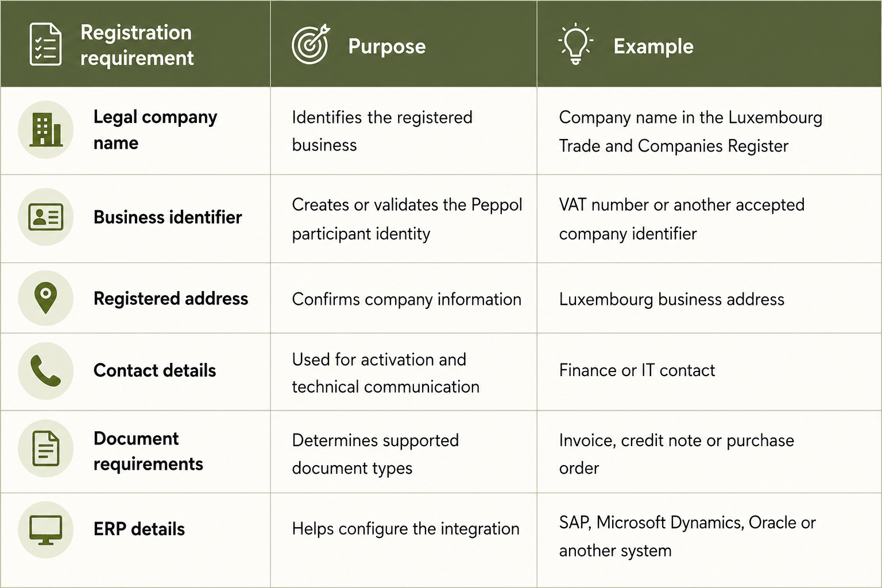Screen dimensions: 882x588
Task: Select the ID card icon for Business identifier
Action: coord(46,217)
